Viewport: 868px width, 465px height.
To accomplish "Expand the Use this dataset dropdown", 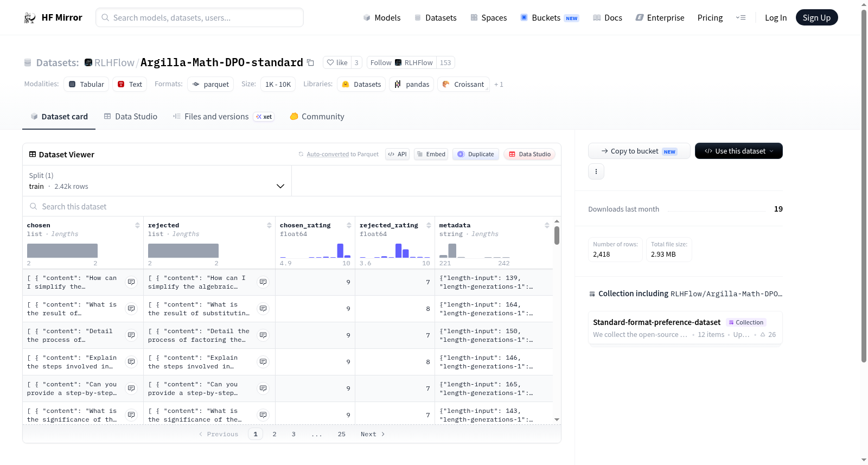I will click(739, 151).
